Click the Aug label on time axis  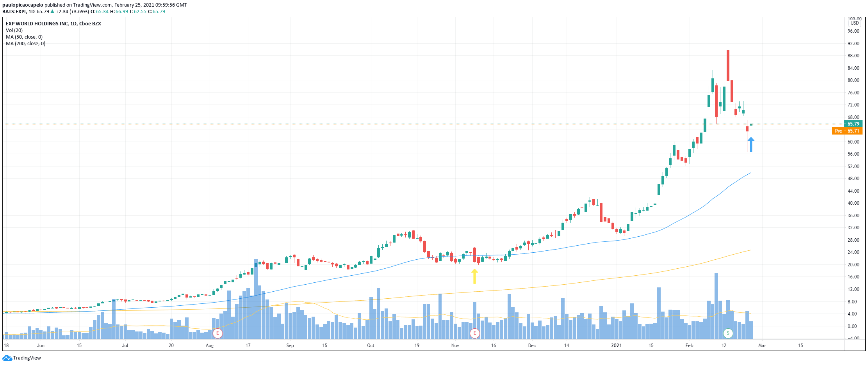click(x=210, y=346)
